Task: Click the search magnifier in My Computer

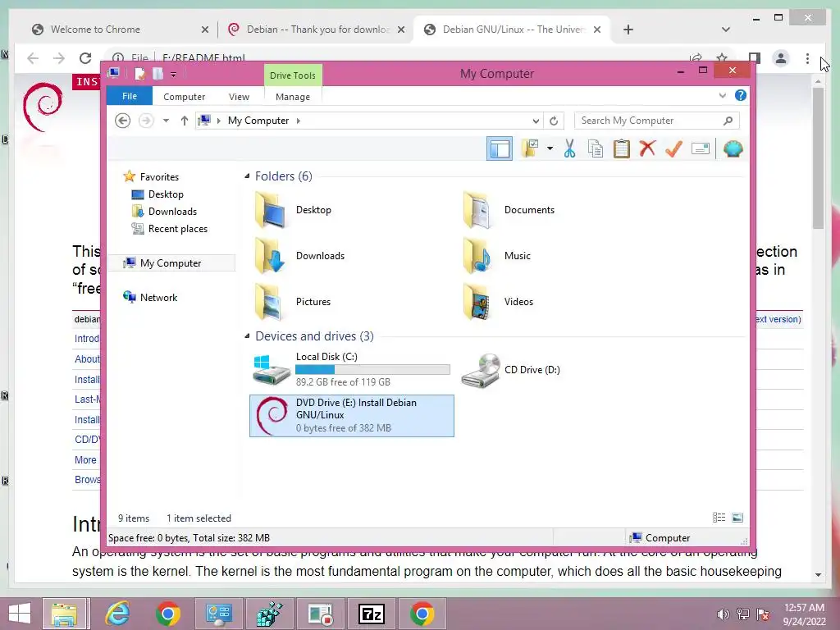Action: point(728,121)
